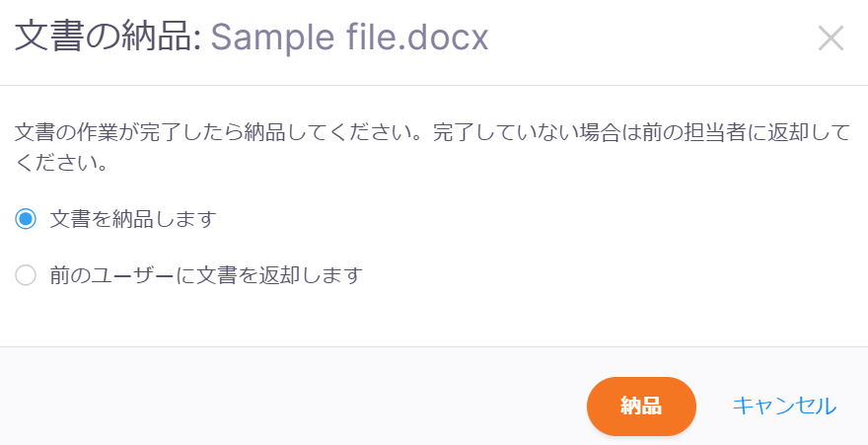The width and height of the screenshot is (868, 445).
Task: Select the 文書を納品します radio button
Action: (x=26, y=219)
